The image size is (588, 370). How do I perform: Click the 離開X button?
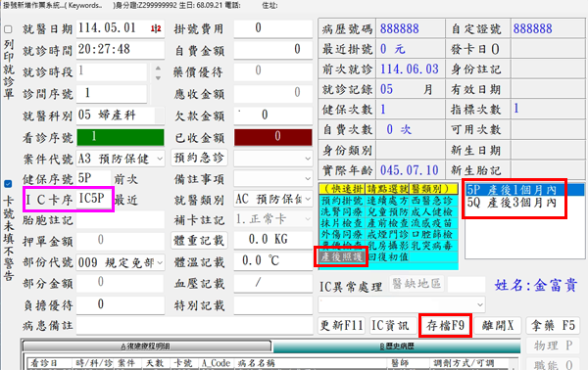click(498, 325)
